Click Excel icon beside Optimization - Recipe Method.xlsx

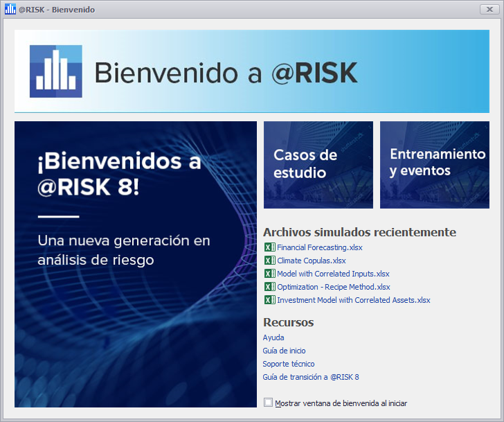[x=269, y=287]
